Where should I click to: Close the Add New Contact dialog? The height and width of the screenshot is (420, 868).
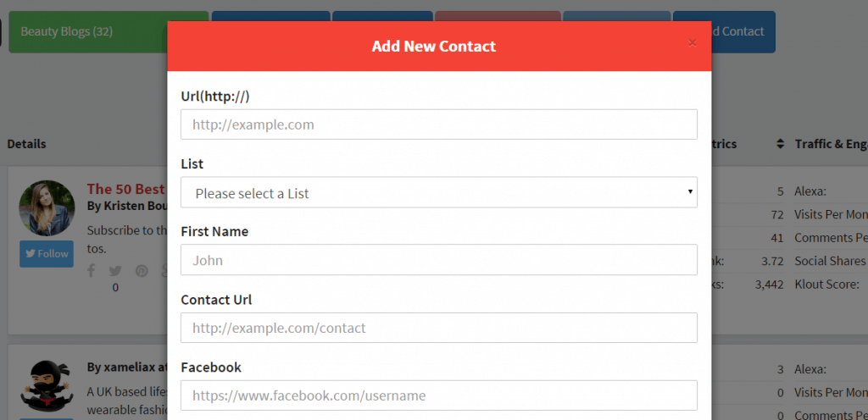(692, 43)
